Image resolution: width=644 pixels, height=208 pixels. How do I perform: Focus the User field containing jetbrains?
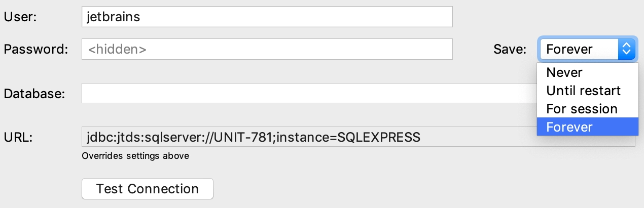(x=267, y=17)
